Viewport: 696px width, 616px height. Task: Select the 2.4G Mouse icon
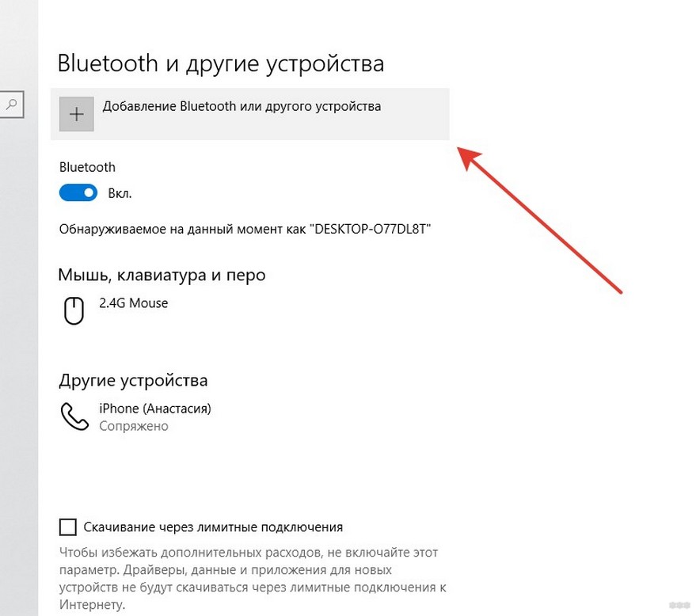tap(74, 310)
